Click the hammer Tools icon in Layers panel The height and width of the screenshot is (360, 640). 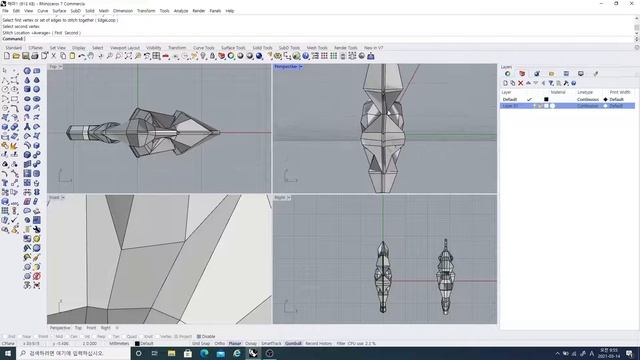(x=566, y=83)
